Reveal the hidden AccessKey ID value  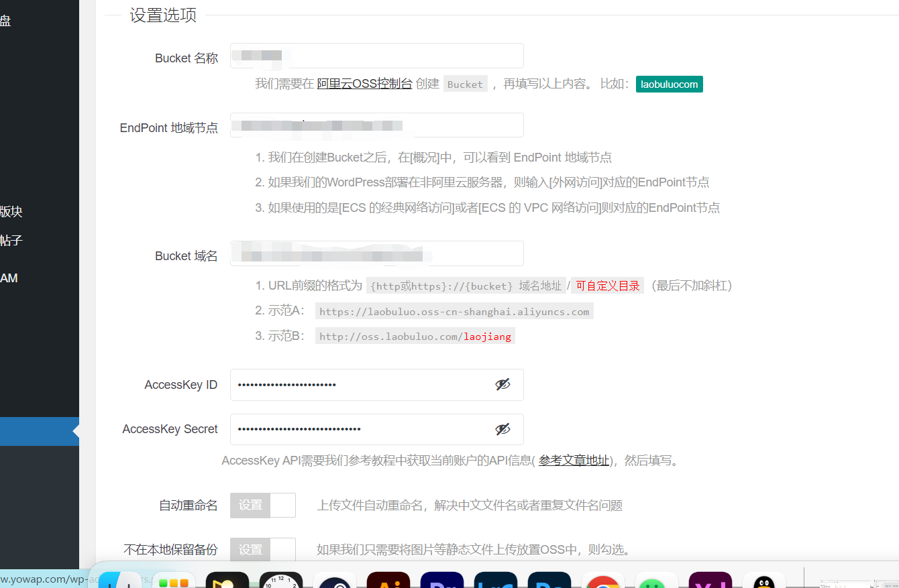[x=503, y=384]
